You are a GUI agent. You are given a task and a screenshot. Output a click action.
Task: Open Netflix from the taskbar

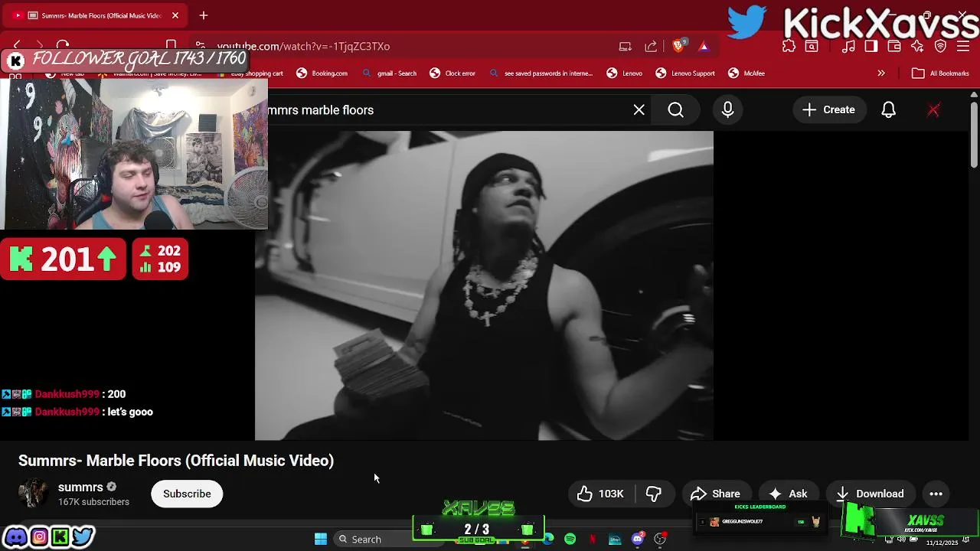point(593,539)
